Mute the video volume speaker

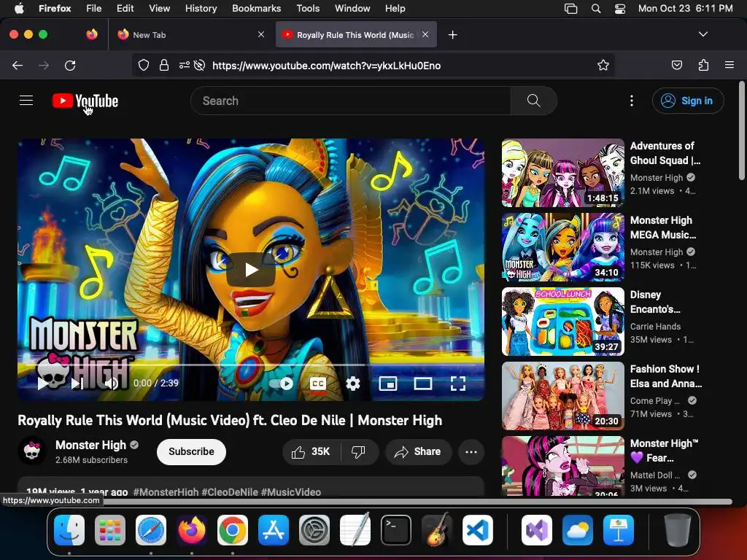pyautogui.click(x=112, y=384)
